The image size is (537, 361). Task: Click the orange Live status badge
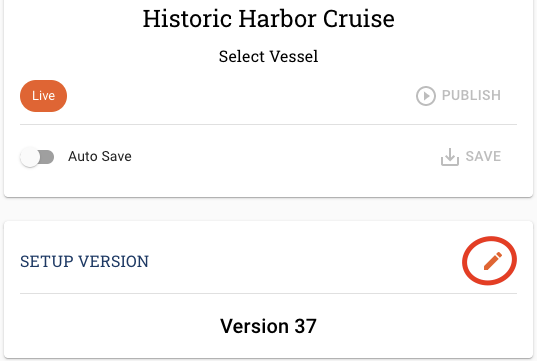43,96
